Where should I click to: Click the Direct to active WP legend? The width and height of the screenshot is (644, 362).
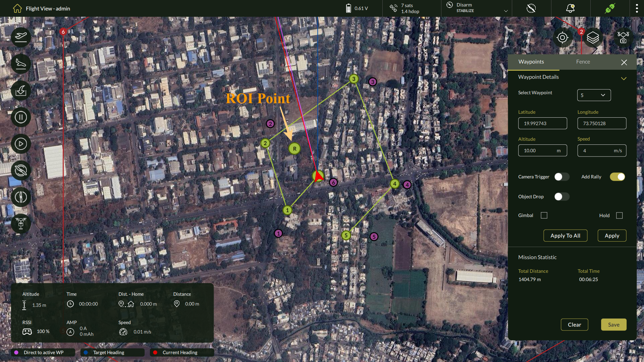coord(43,352)
